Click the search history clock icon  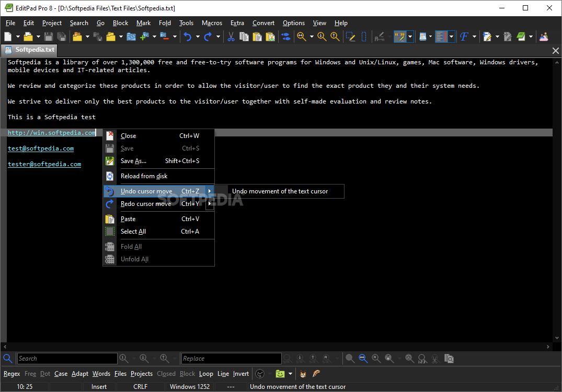pyautogui.click(x=260, y=374)
